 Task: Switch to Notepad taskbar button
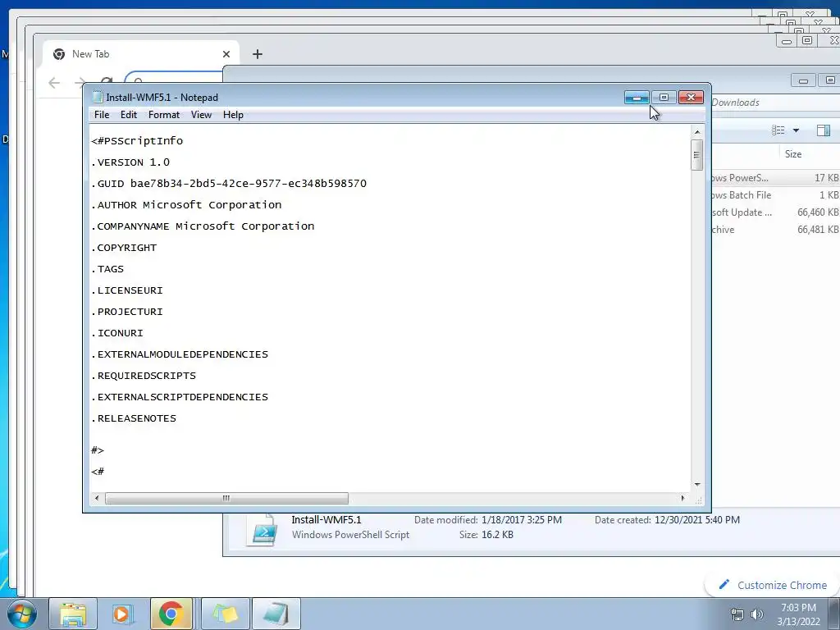point(276,614)
